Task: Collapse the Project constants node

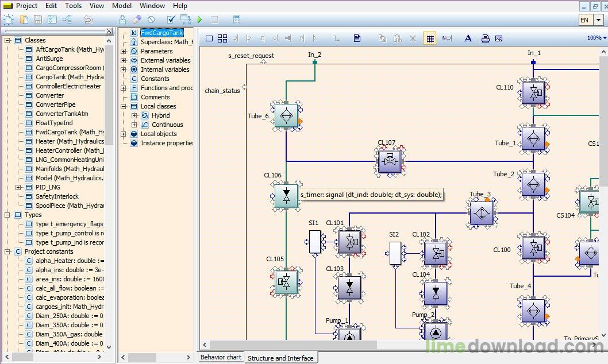Action: point(7,251)
